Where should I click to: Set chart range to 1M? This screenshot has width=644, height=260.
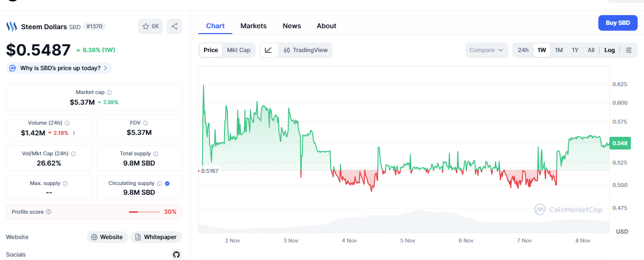coord(559,50)
